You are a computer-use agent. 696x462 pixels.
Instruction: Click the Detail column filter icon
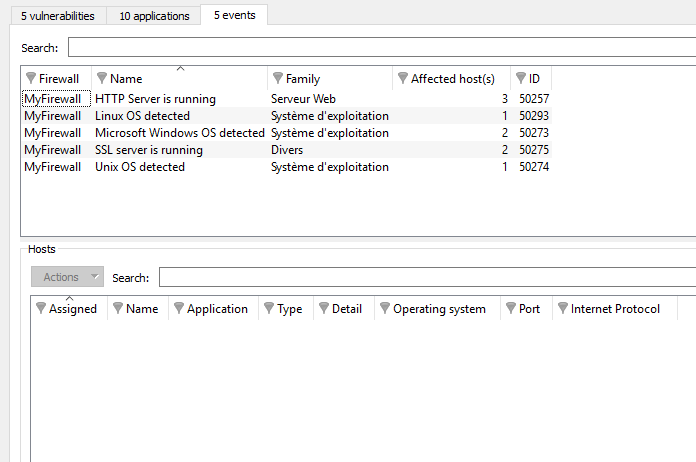(x=324, y=308)
